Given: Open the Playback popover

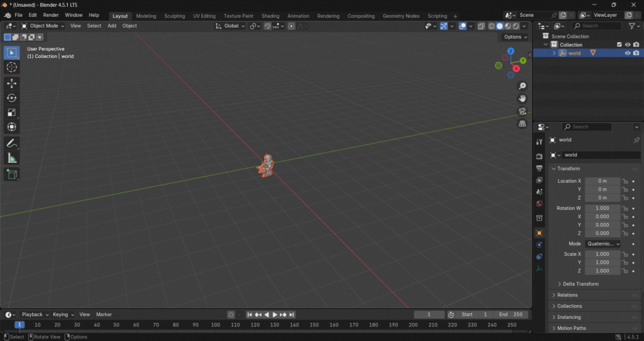Looking at the screenshot, I should coord(35,315).
